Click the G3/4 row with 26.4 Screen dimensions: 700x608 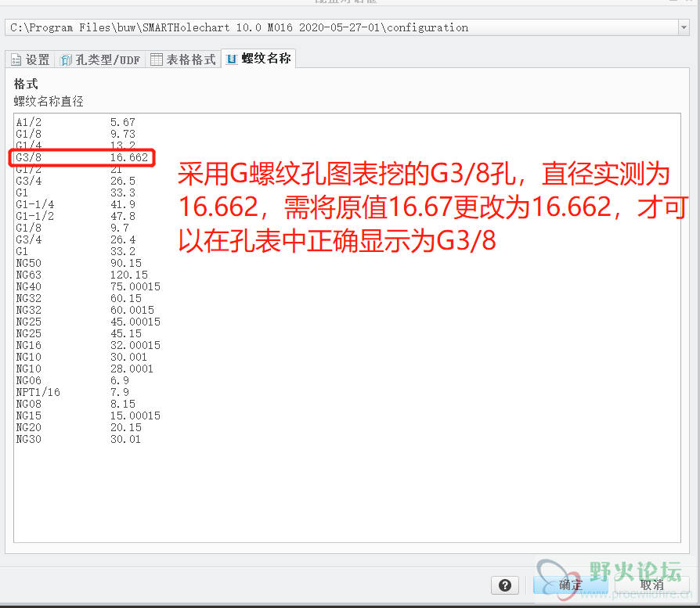click(x=75, y=239)
